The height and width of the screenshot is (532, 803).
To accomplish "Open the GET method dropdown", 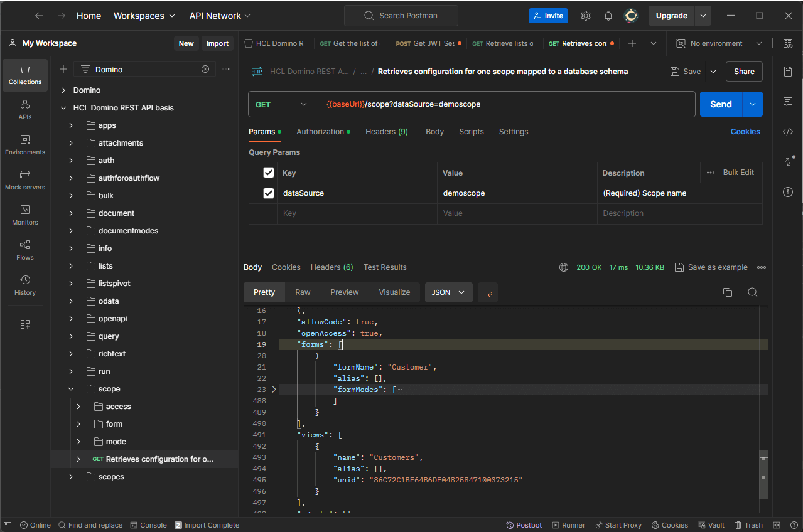I will [281, 104].
